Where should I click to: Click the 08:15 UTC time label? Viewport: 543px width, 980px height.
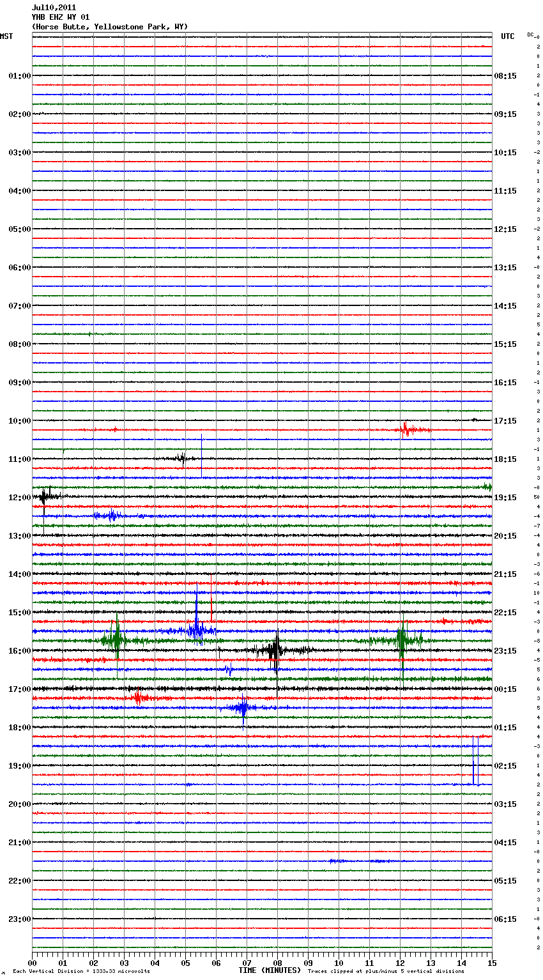505,76
